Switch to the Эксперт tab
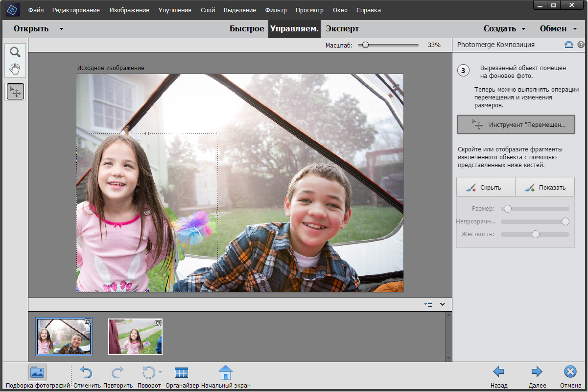The width and height of the screenshot is (588, 392). tap(342, 28)
